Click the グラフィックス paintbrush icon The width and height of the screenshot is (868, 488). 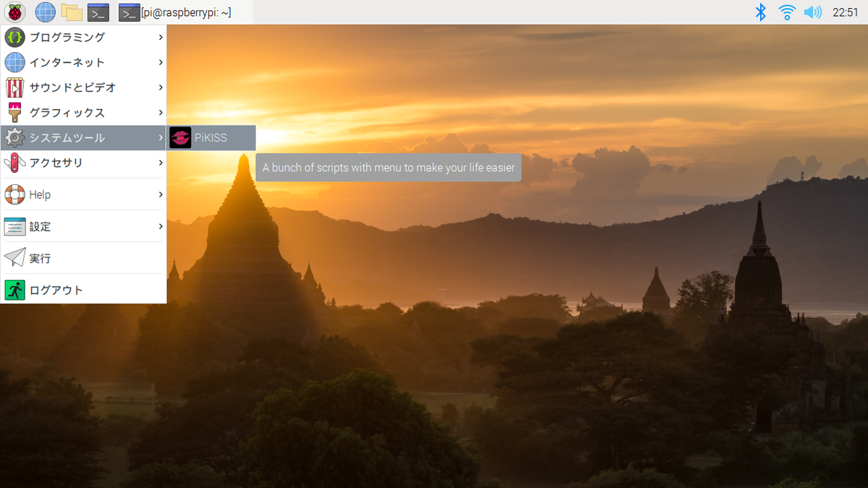[x=14, y=113]
